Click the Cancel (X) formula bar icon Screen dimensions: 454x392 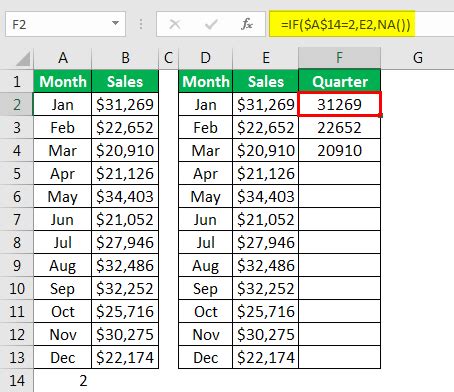175,24
